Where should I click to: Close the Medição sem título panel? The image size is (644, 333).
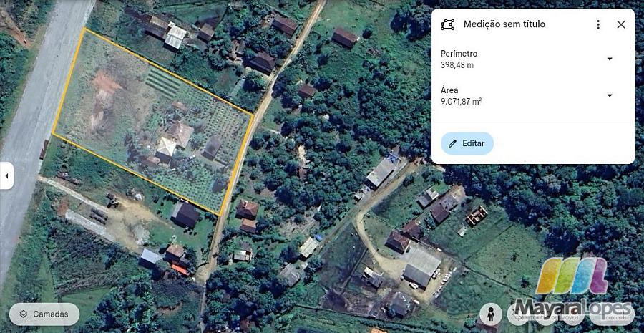pos(621,24)
